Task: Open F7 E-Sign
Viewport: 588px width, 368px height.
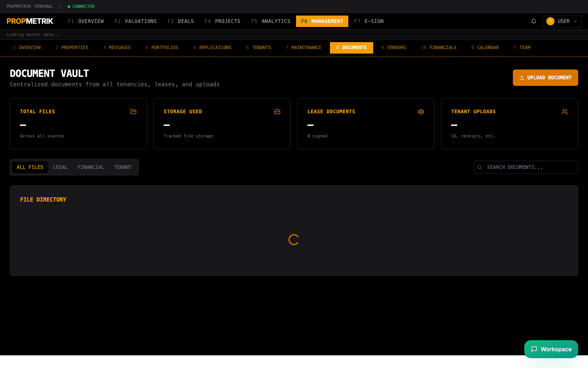Action: (369, 21)
